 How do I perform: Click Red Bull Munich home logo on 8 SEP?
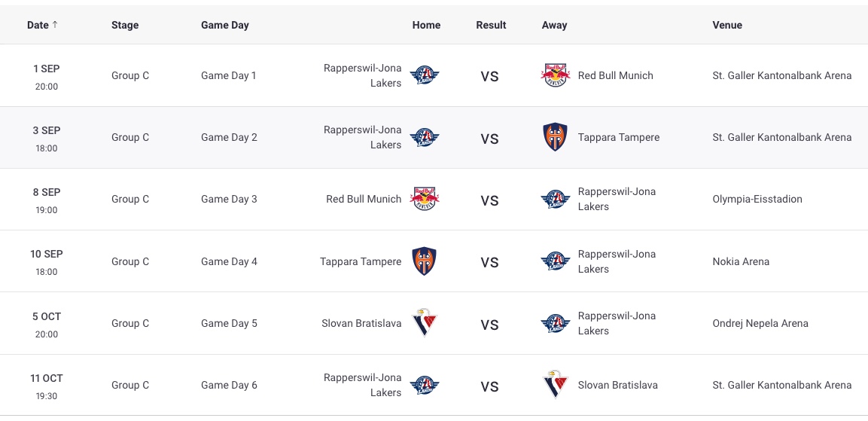pyautogui.click(x=425, y=199)
